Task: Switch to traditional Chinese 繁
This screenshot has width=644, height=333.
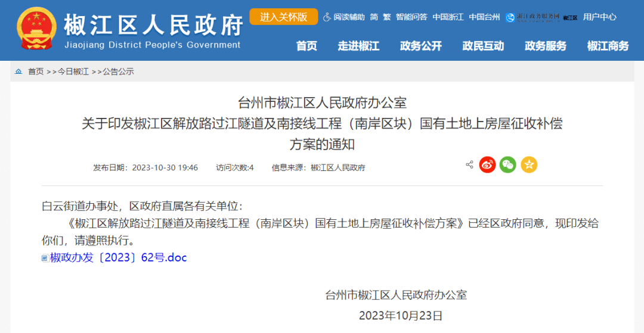Action: pyautogui.click(x=387, y=17)
